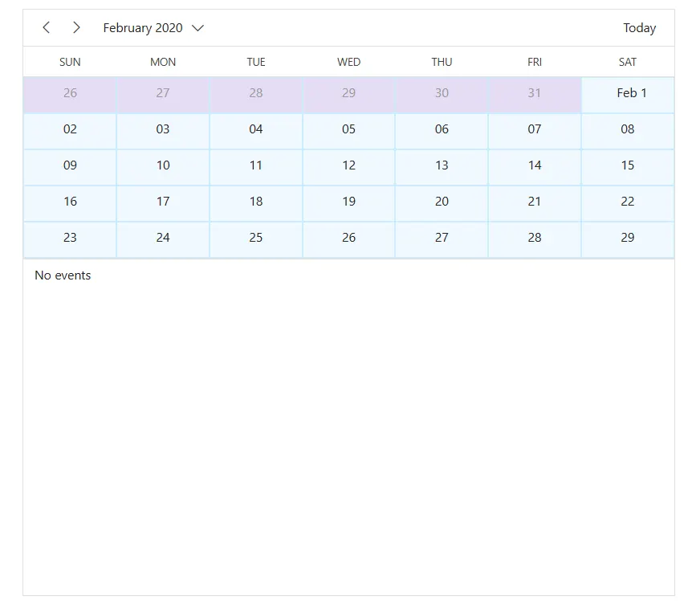Click the WED column header
Viewport: 692px width, 616px height.
click(348, 62)
